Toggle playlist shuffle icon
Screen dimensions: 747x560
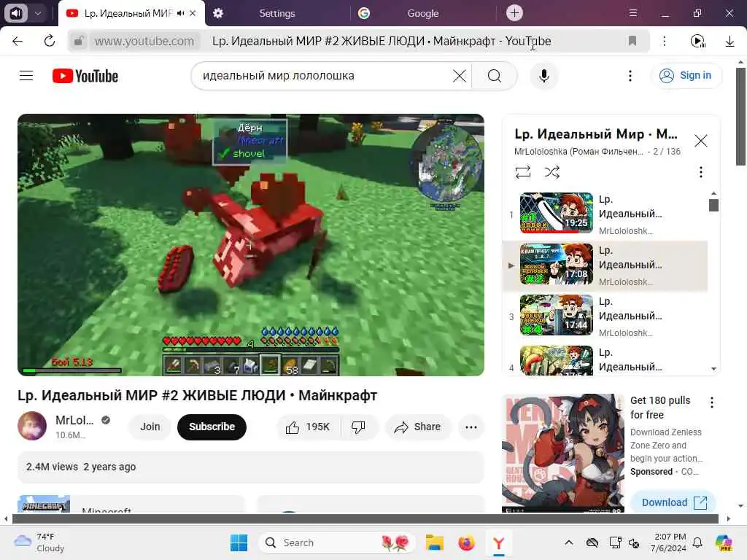coord(551,172)
